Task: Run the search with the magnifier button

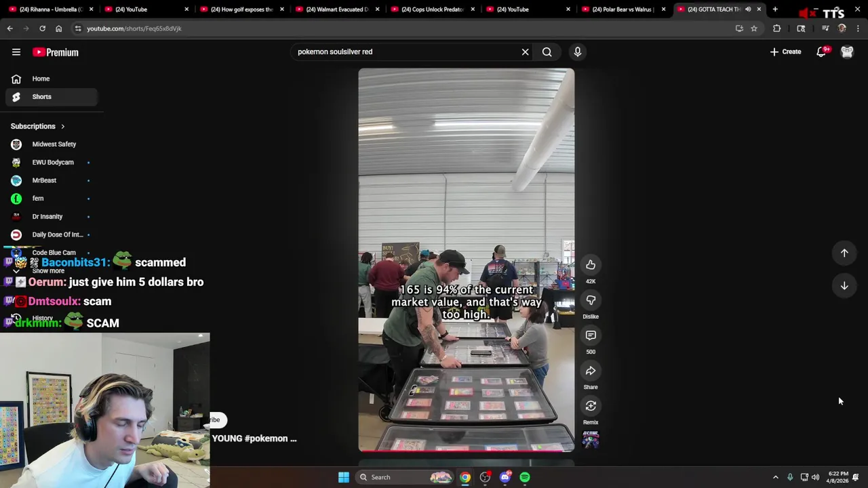Action: pos(547,52)
